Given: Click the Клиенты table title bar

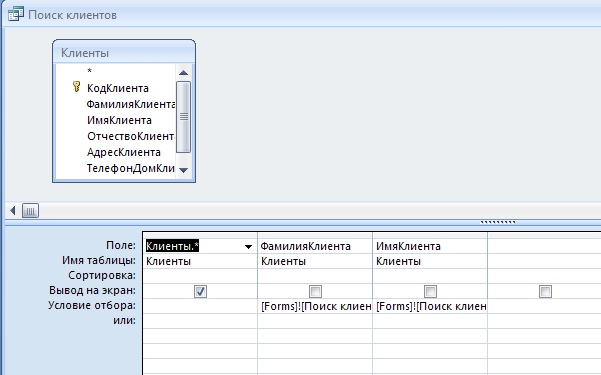Looking at the screenshot, I should (124, 52).
